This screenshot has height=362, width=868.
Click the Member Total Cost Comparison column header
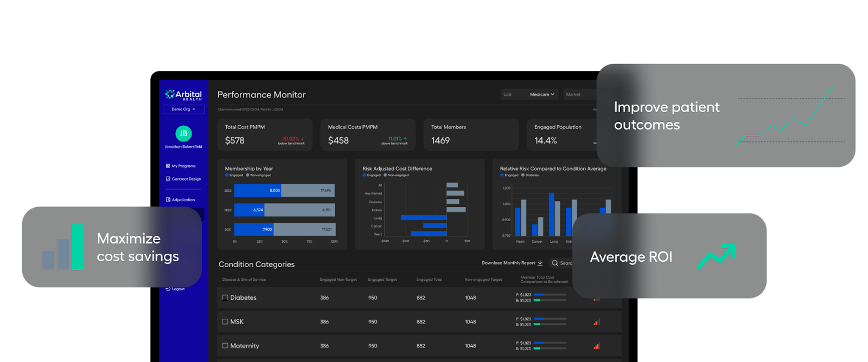[544, 280]
